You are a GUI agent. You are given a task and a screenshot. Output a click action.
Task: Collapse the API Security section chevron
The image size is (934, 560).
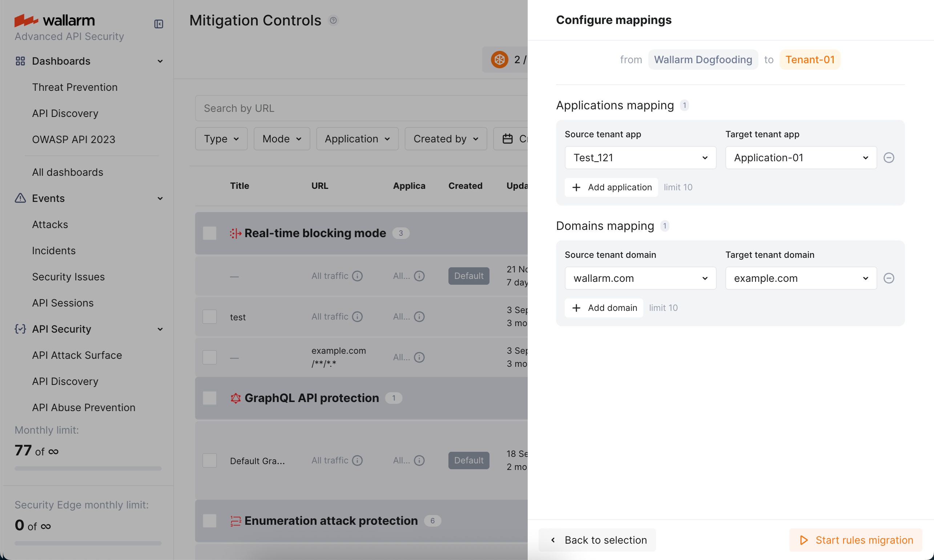click(x=160, y=329)
